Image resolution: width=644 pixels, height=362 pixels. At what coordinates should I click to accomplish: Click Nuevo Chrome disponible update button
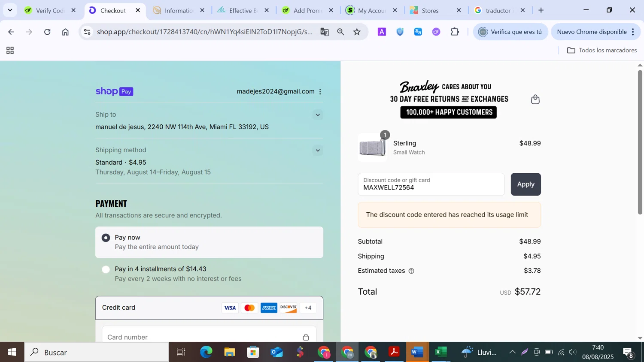(595, 32)
